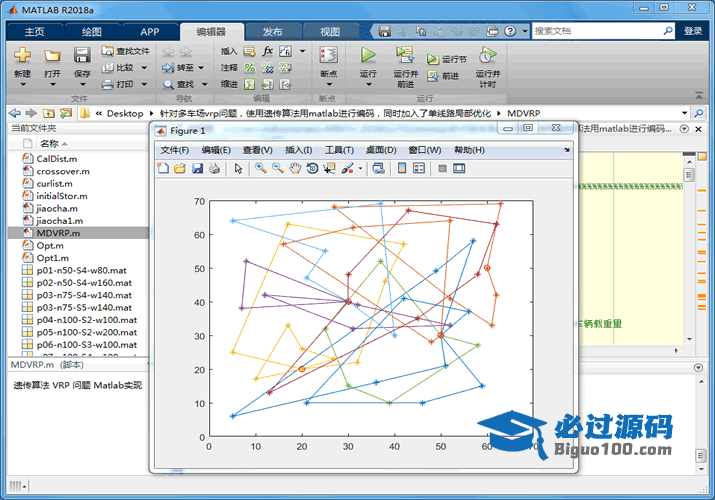The width and height of the screenshot is (715, 500).
Task: Toggle Figure 1 zoom in tool
Action: (260, 168)
